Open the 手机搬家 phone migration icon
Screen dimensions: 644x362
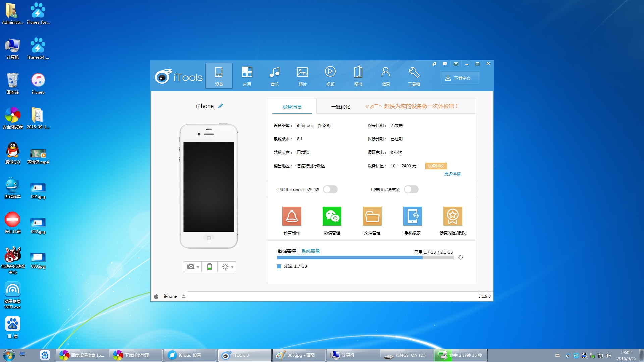tap(412, 216)
